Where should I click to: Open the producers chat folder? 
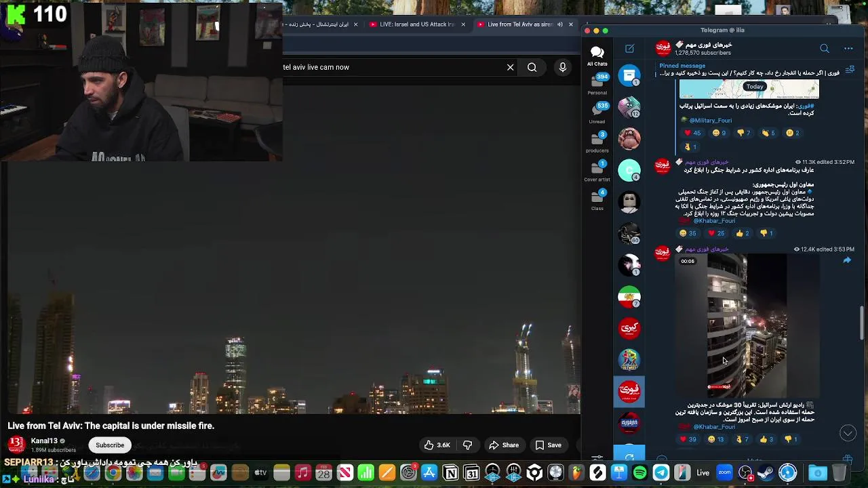coord(597,142)
